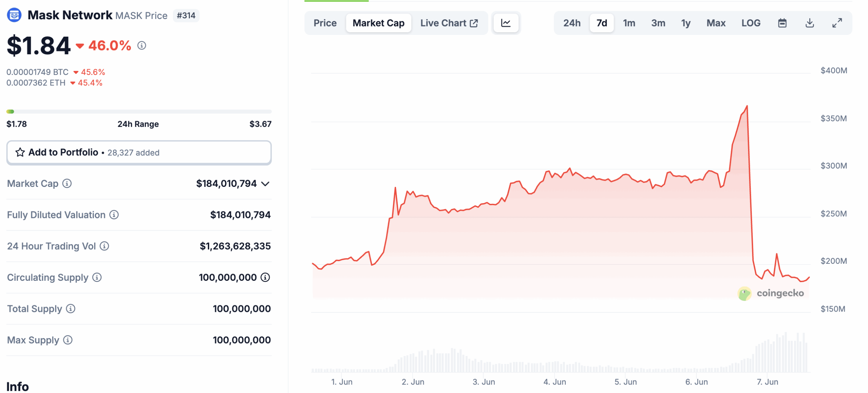Expand the Circulating Supply breakdown icon

pos(265,277)
